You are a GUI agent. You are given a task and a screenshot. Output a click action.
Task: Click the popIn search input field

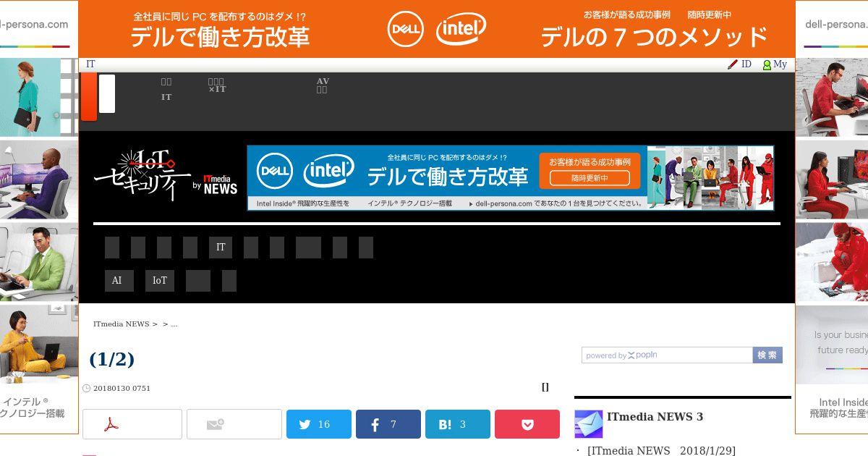667,355
